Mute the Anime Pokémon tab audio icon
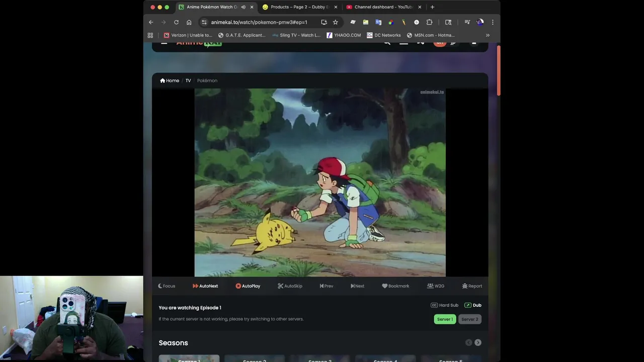The height and width of the screenshot is (362, 644). (244, 7)
